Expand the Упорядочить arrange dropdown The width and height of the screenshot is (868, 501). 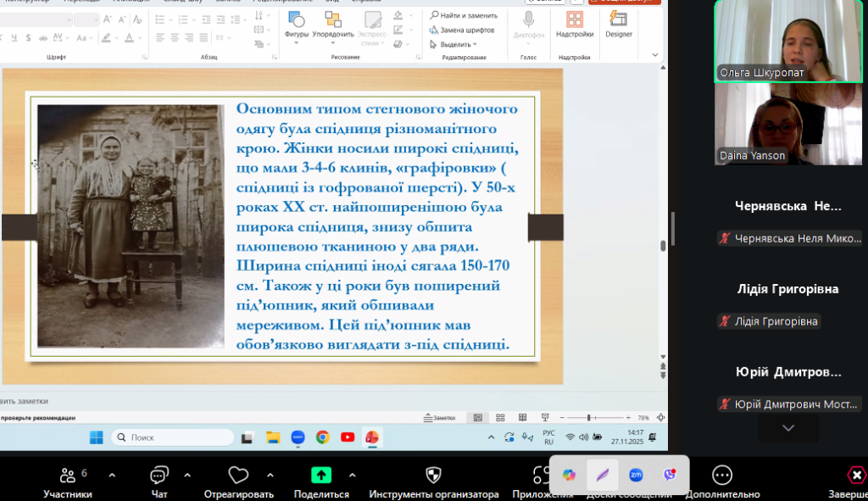(332, 42)
